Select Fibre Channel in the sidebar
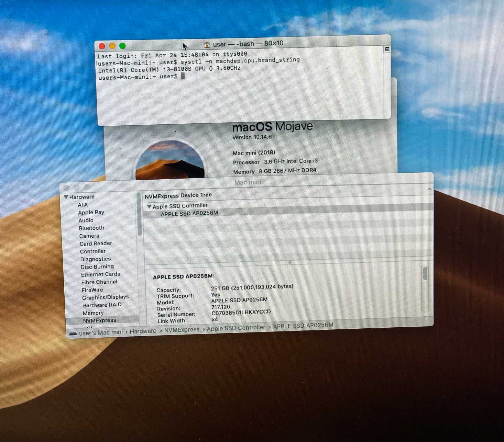Viewport: 504px width, 442px height. (99, 282)
